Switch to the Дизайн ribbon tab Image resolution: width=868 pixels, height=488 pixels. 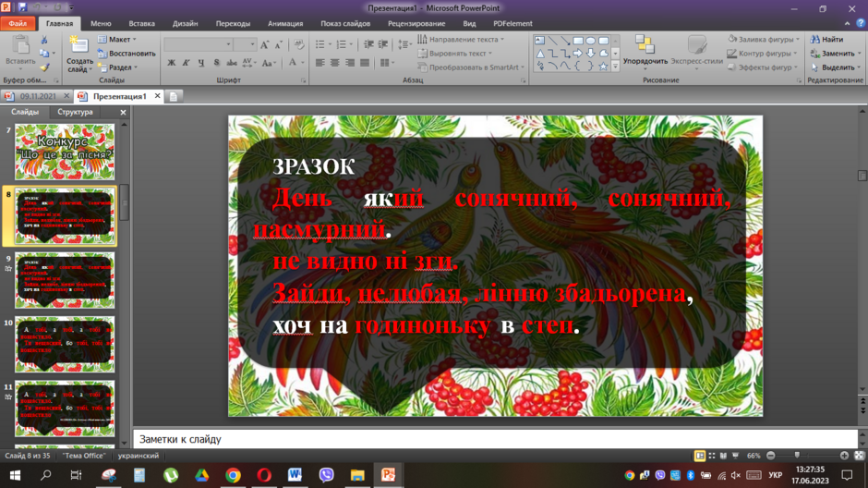185,23
